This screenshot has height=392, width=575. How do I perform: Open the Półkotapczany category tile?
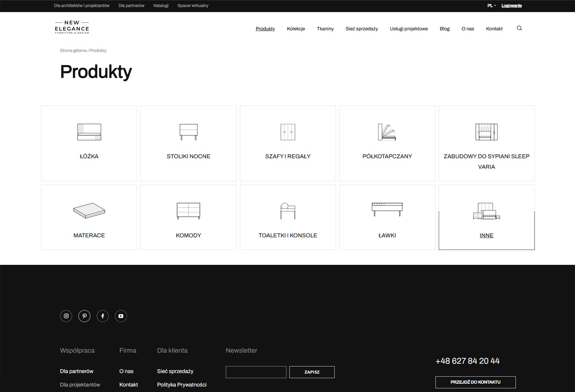click(x=387, y=143)
